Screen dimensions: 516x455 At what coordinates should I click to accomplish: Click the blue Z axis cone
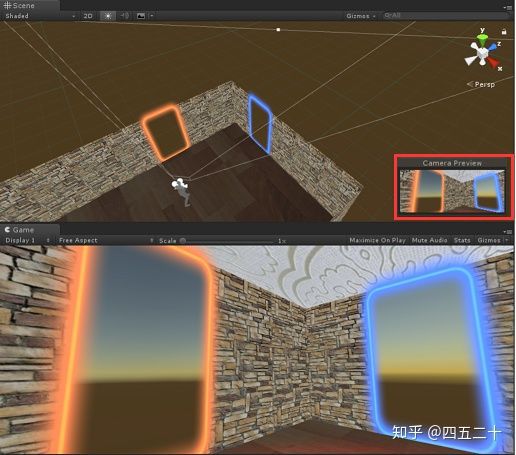click(x=493, y=47)
